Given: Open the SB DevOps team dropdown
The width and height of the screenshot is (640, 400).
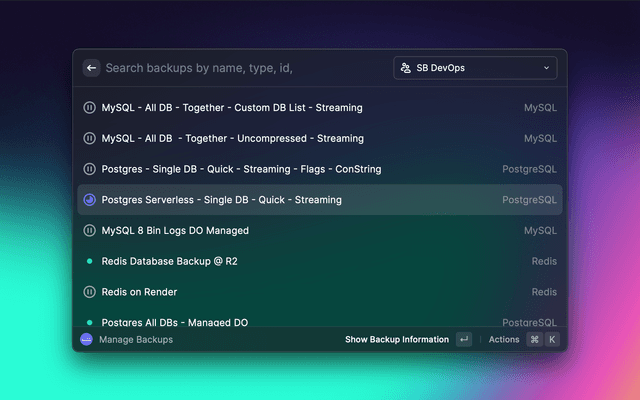Looking at the screenshot, I should 475,68.
